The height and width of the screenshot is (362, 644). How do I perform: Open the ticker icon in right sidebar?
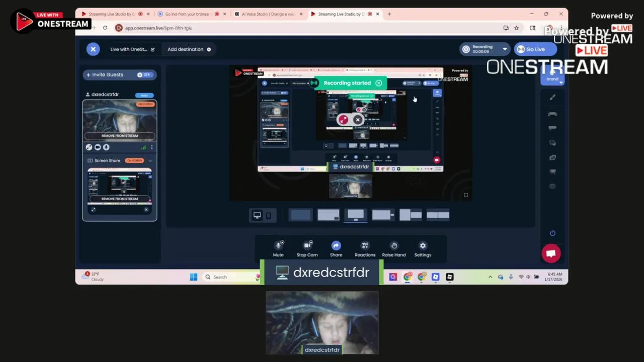552,128
